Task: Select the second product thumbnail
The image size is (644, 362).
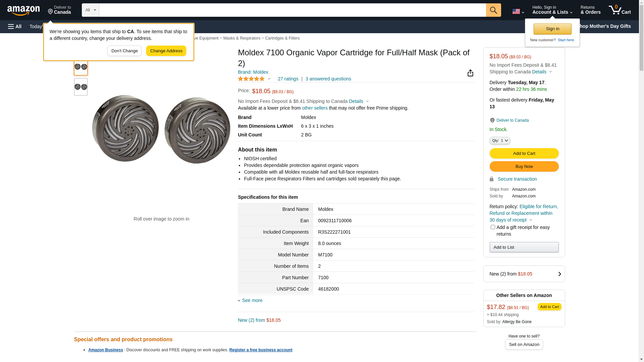Action: click(x=81, y=87)
